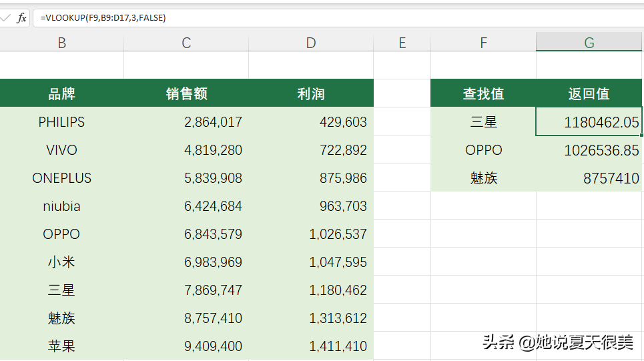Select column D header
The width and height of the screenshot is (644, 361).
(x=311, y=43)
